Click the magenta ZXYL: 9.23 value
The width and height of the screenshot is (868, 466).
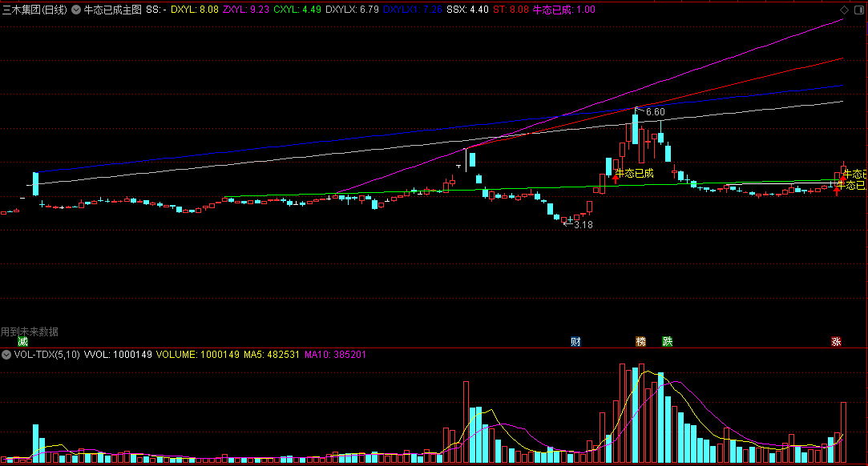coord(246,10)
